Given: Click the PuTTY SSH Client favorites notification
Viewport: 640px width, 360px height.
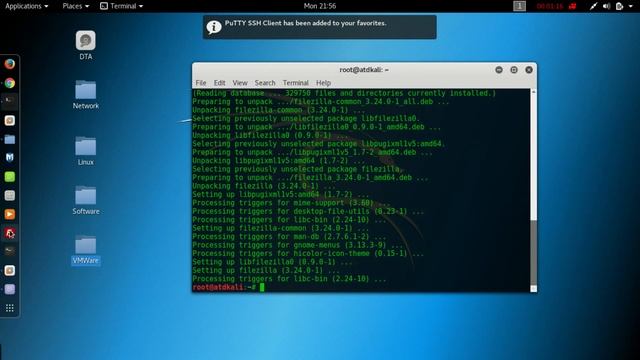Looking at the screenshot, I should 320,27.
